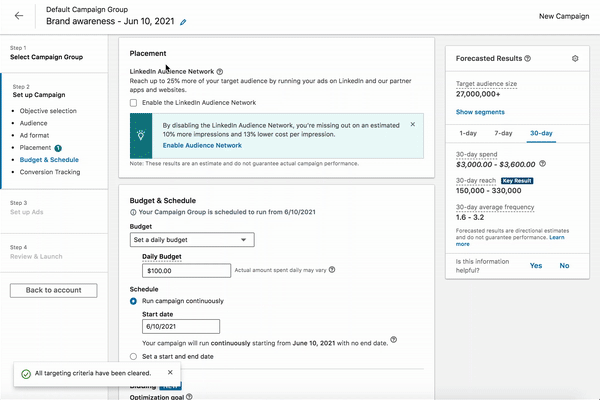
Task: Click help icon beside Forecasted Results
Action: (528, 59)
